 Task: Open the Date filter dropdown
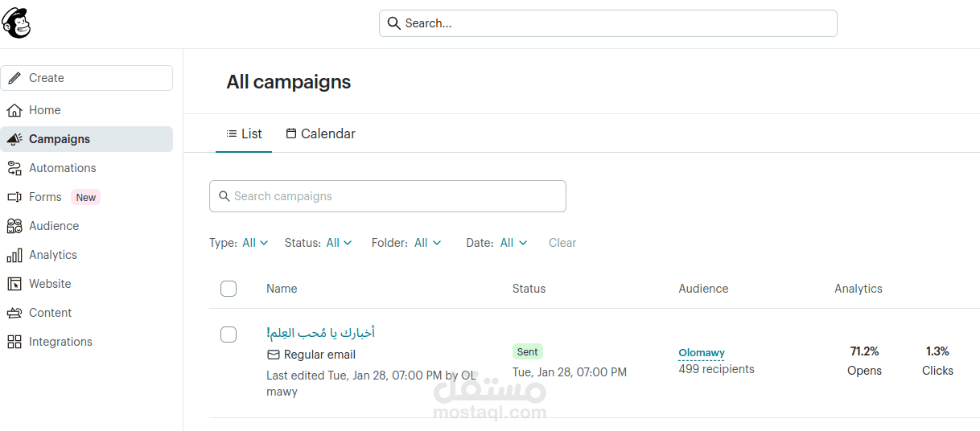click(x=513, y=243)
